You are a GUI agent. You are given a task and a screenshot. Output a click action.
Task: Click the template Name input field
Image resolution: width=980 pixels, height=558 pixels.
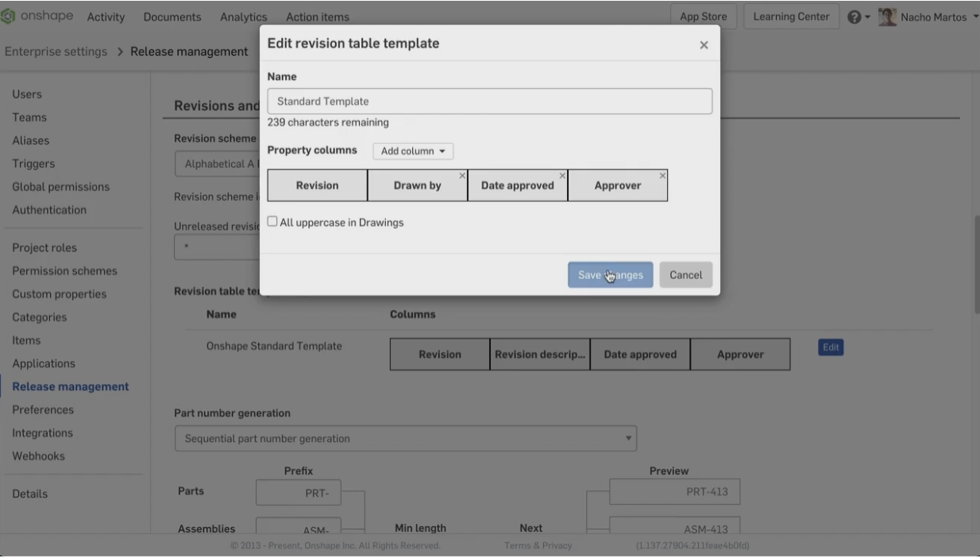click(x=489, y=101)
